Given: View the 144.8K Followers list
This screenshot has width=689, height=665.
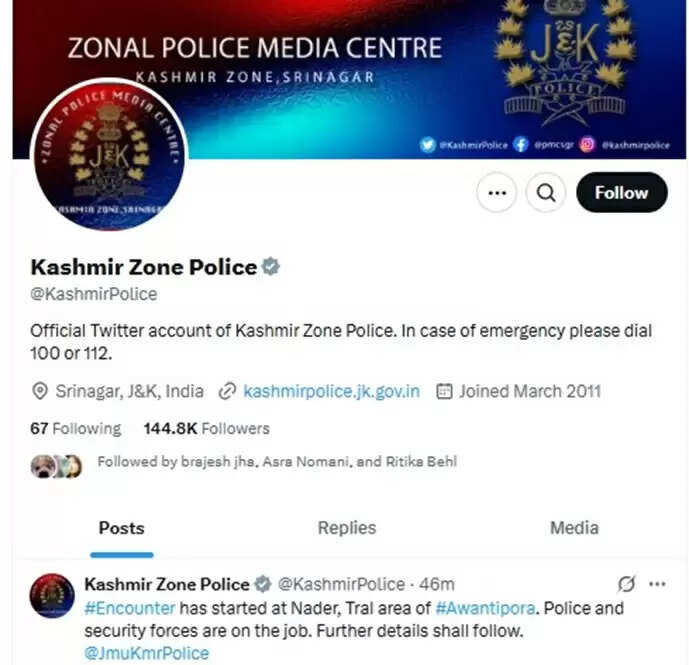Looking at the screenshot, I should point(207,429).
